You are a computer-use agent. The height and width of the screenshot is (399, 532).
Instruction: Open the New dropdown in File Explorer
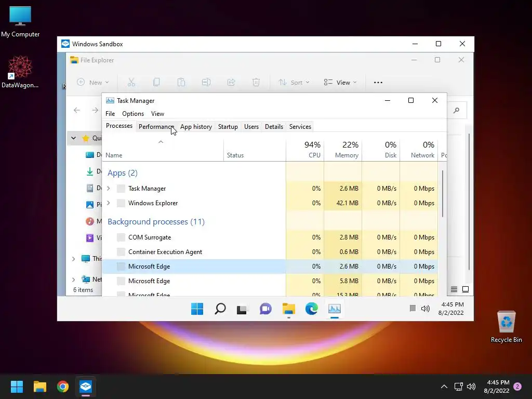[93, 83]
